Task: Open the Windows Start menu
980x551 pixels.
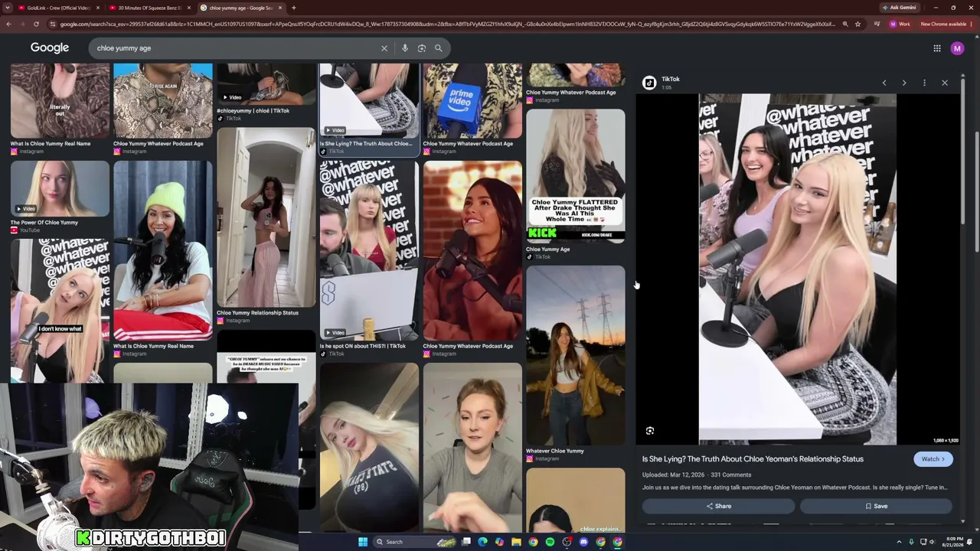Action: (363, 542)
